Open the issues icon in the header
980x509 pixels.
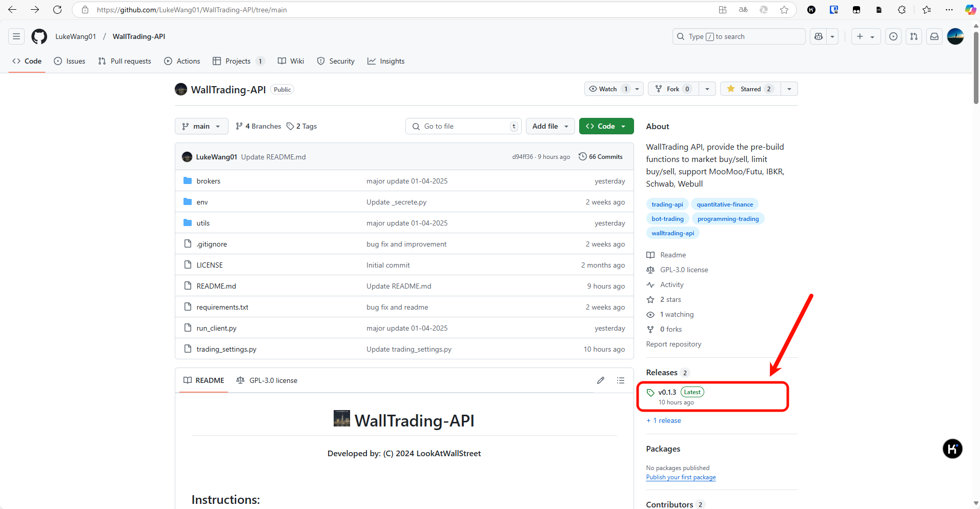(x=893, y=36)
